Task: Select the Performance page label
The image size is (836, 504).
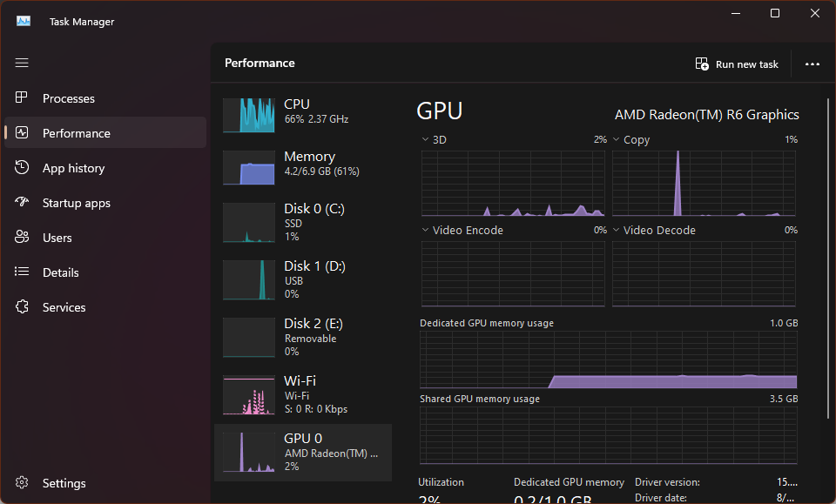Action: (77, 133)
